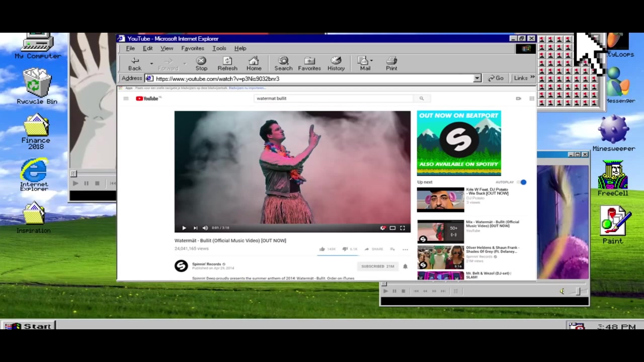Open the more actions ellipsis under video
Viewport: 644px width, 362px height.
[405, 249]
